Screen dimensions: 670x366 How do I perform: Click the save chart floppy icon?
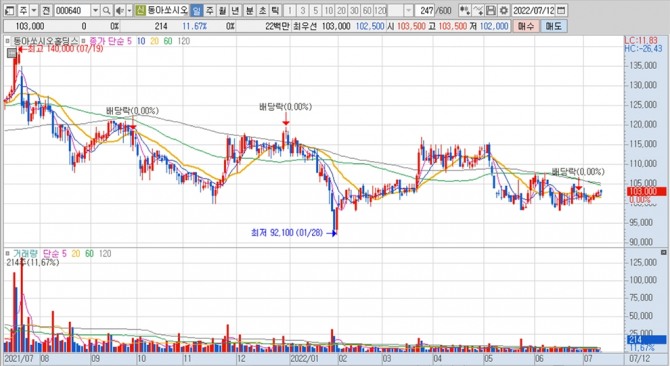[x=491, y=10]
